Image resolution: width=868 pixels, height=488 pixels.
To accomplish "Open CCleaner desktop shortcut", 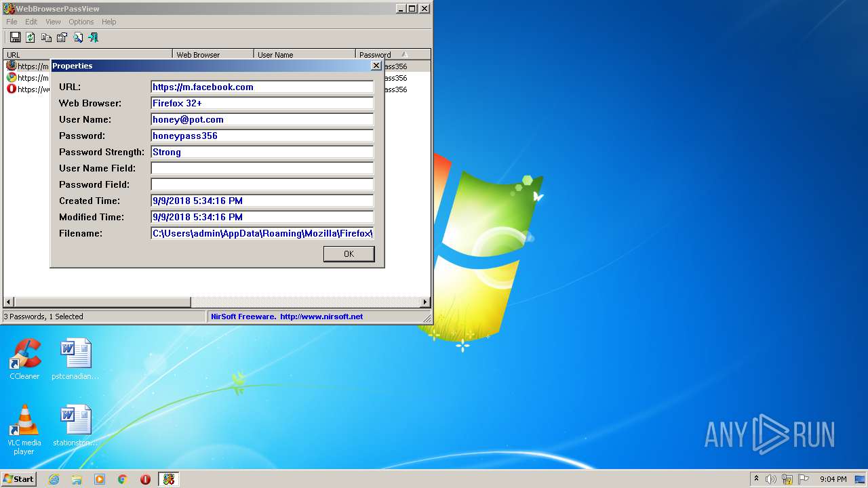I will (x=25, y=359).
